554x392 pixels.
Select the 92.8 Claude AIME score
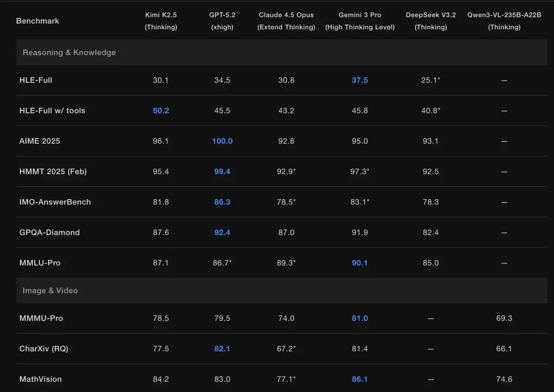(x=286, y=141)
